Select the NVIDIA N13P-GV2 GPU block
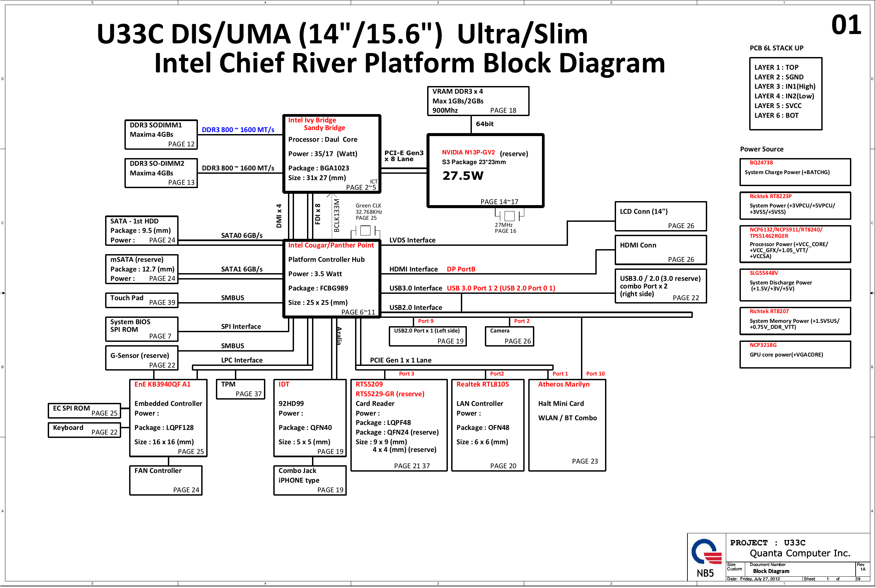875x588 pixels. 485,171
